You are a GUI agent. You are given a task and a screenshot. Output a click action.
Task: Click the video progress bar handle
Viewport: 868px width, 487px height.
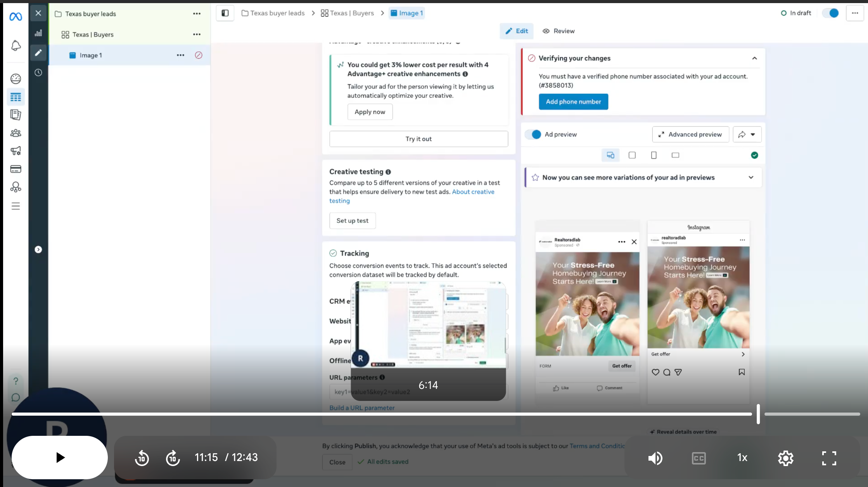coord(758,414)
